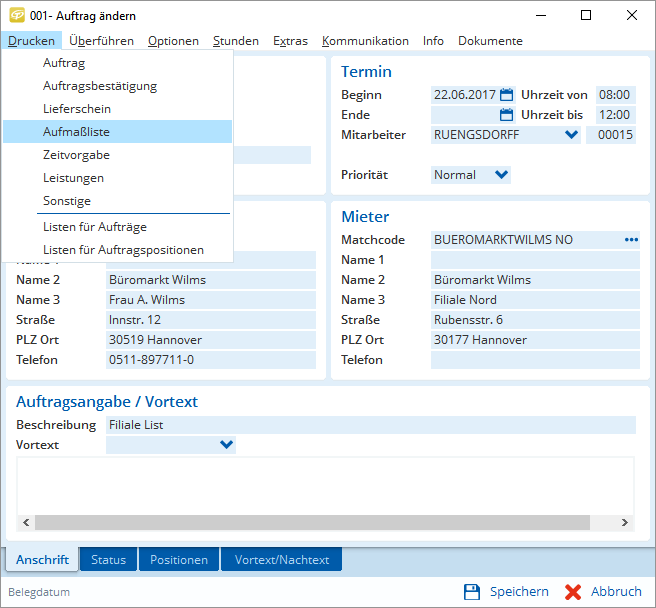Click the red X Abbruch icon
Image resolution: width=656 pixels, height=608 pixels.
[x=573, y=592]
